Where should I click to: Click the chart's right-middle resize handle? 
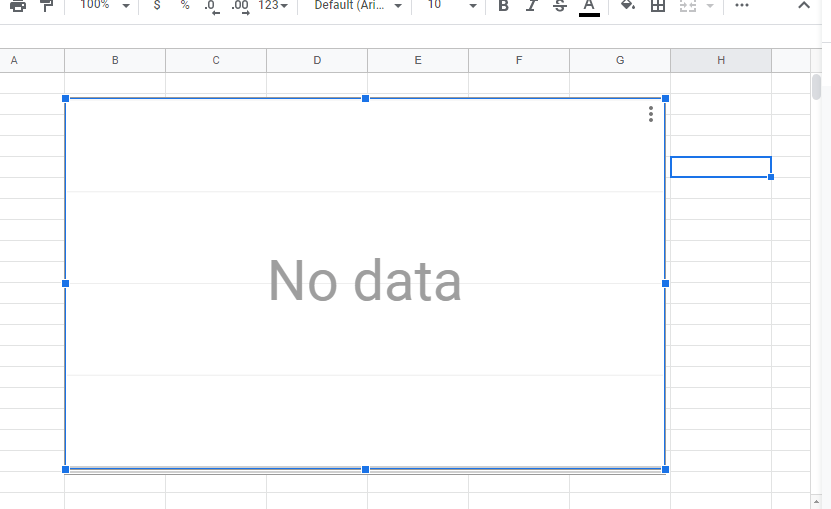pos(666,284)
